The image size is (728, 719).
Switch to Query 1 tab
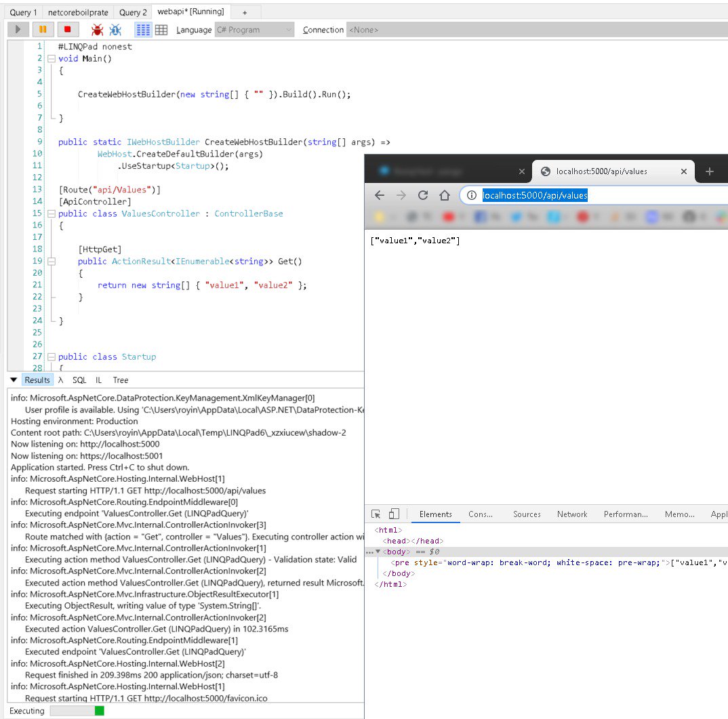point(23,12)
